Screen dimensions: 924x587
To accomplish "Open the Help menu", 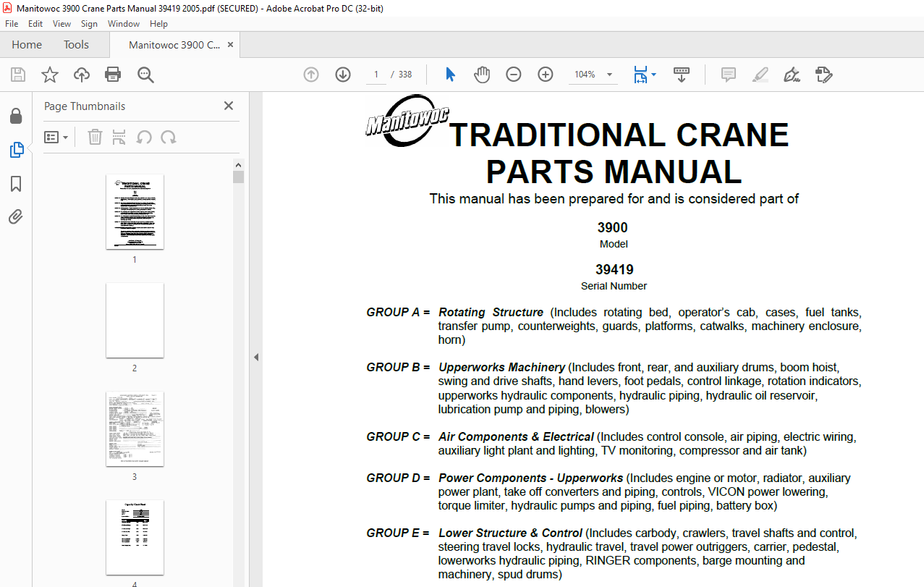I will click(x=158, y=24).
